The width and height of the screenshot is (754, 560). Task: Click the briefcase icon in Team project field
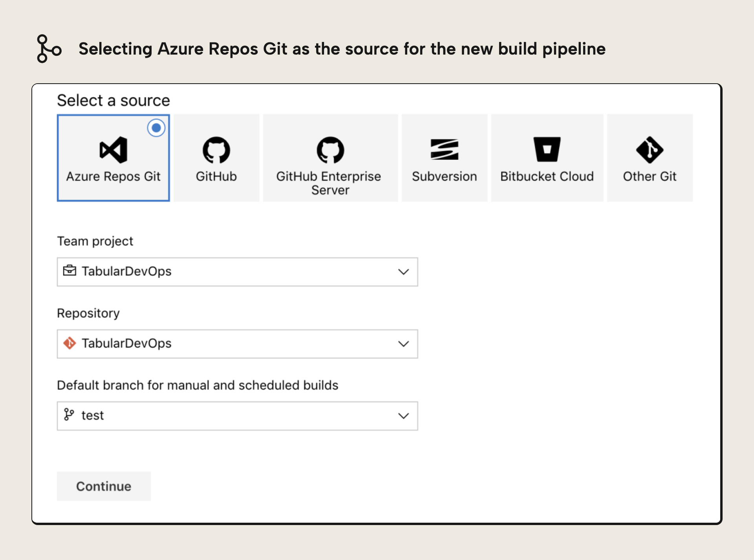(x=70, y=271)
